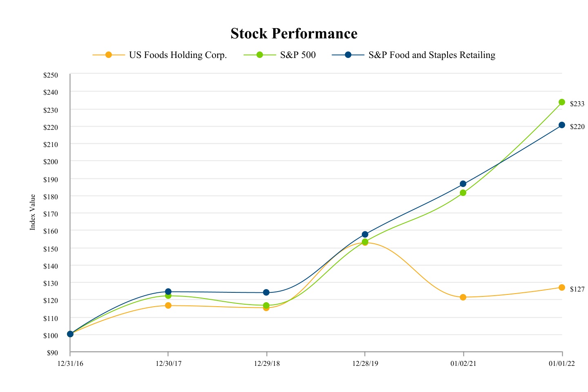Select S&P 500 data point at $233
Image resolution: width=588 pixels, height=392 pixels.
(x=562, y=102)
